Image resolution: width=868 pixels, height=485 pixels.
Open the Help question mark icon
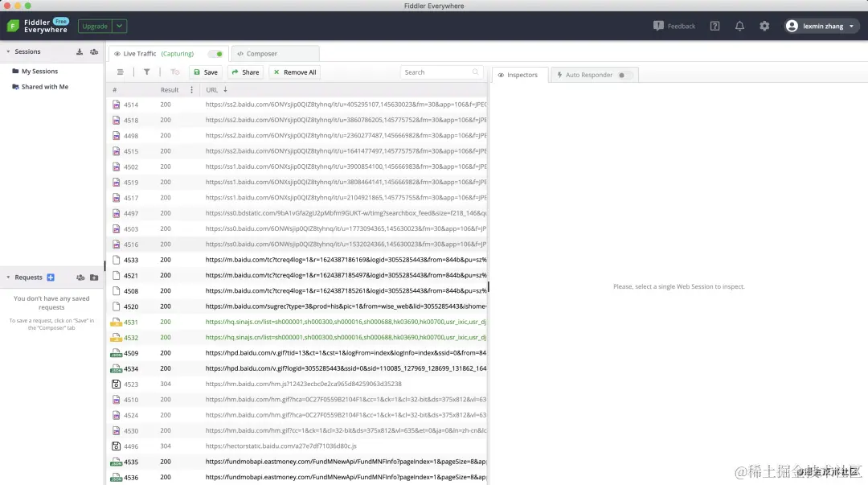click(x=714, y=26)
